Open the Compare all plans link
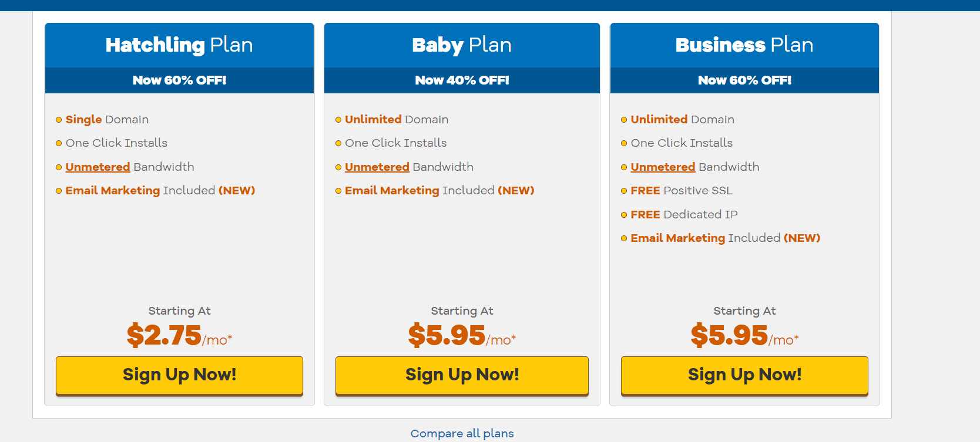Screen dimensions: 980x442 tap(462, 434)
